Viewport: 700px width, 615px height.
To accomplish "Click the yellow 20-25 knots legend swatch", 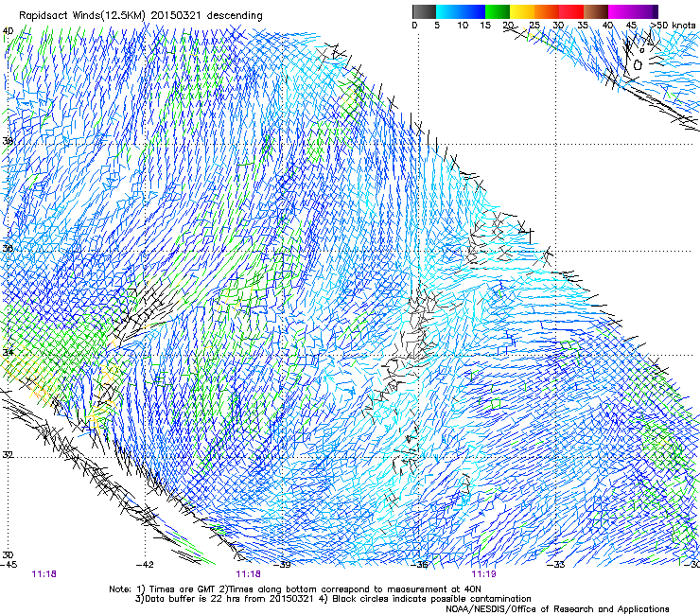I will click(x=522, y=12).
